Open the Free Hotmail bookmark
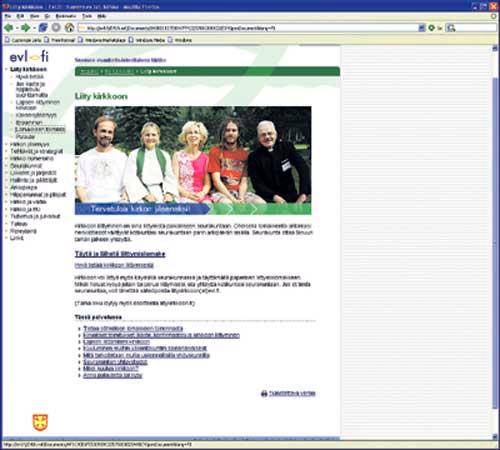 [x=60, y=40]
